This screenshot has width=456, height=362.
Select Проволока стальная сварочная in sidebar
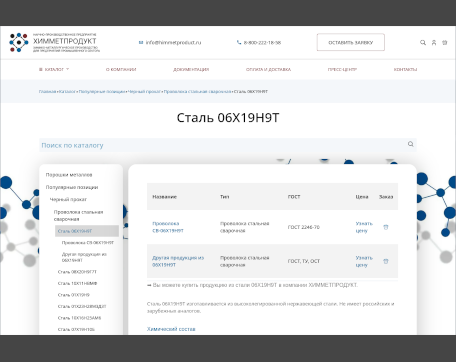79,216
